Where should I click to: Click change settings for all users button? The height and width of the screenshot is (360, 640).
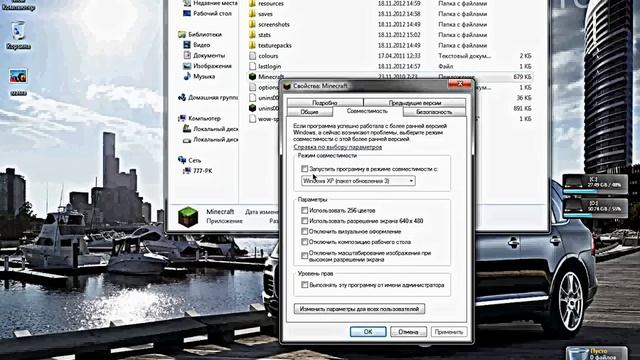click(x=359, y=309)
